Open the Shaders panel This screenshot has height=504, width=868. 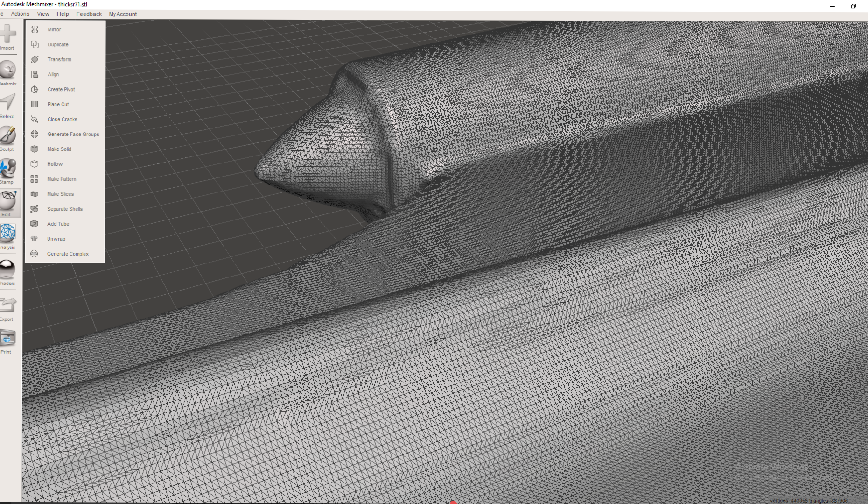pos(8,272)
